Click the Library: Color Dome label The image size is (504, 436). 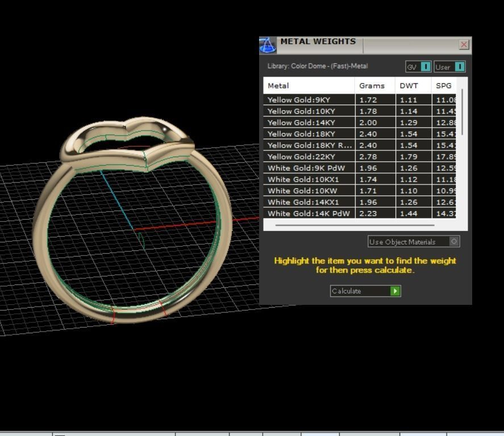pyautogui.click(x=318, y=66)
